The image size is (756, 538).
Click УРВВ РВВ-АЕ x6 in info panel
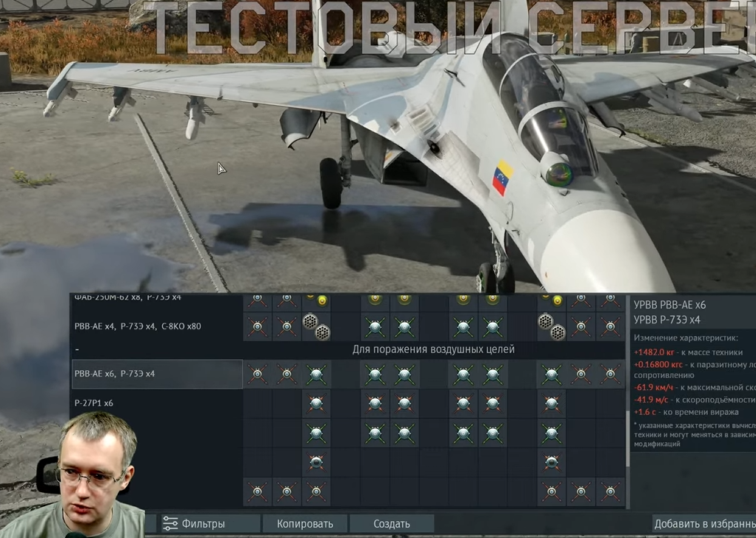pyautogui.click(x=669, y=305)
